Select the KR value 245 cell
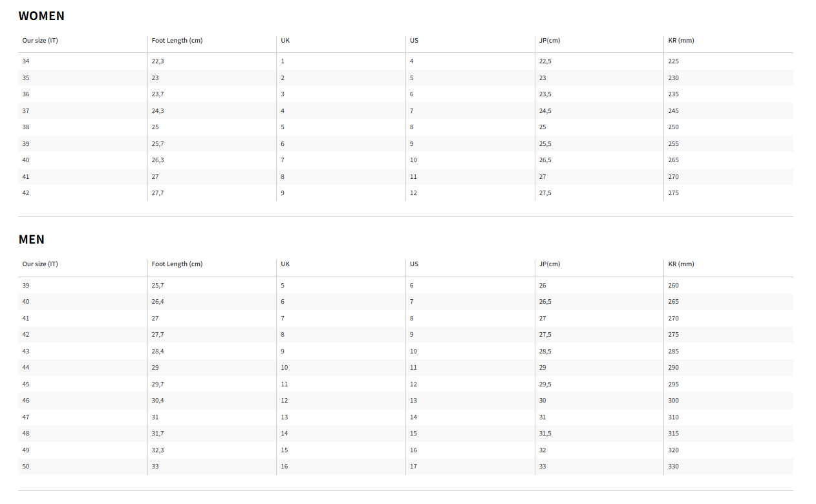The height and width of the screenshot is (504, 816). click(x=673, y=111)
